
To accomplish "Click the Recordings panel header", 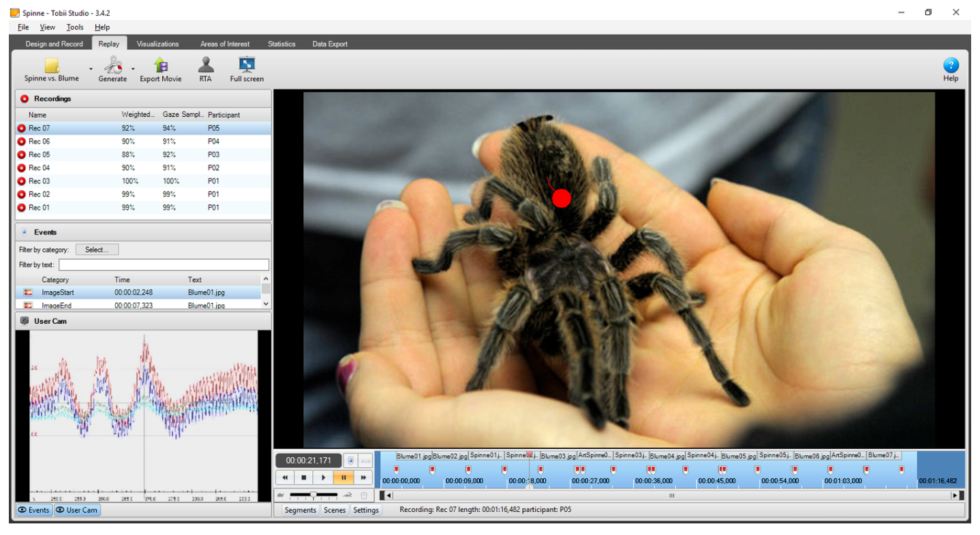I will point(143,99).
